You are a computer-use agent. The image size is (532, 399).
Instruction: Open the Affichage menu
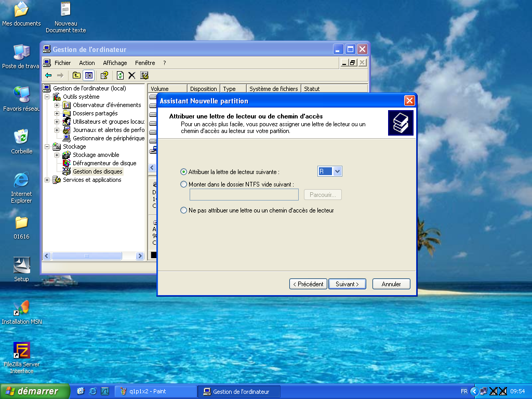tap(114, 62)
